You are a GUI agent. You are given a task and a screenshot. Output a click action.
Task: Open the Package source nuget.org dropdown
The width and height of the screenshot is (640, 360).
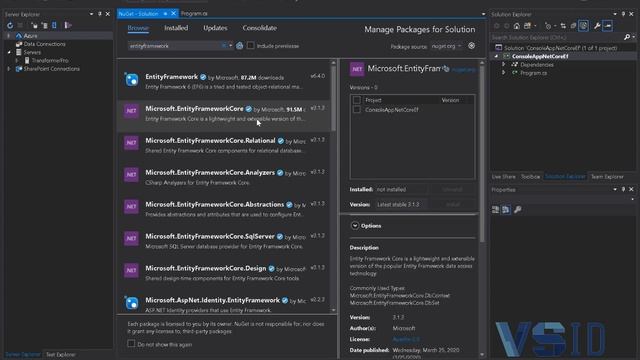446,46
